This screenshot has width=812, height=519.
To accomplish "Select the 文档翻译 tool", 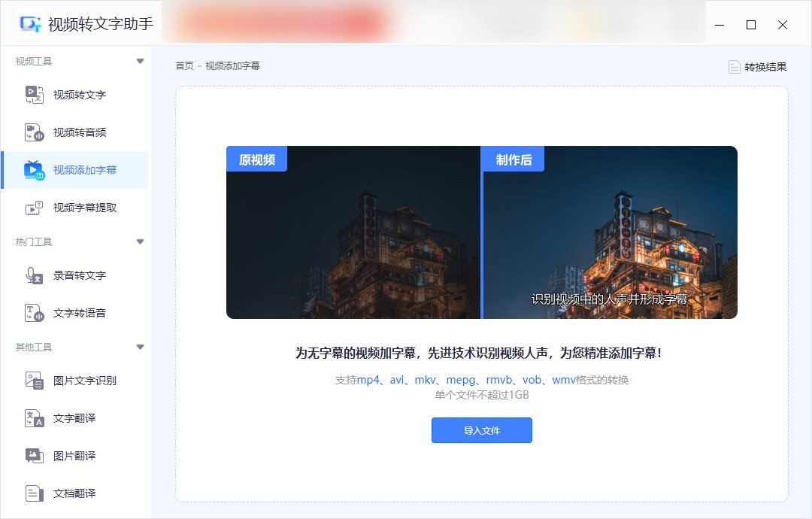I will point(71,493).
